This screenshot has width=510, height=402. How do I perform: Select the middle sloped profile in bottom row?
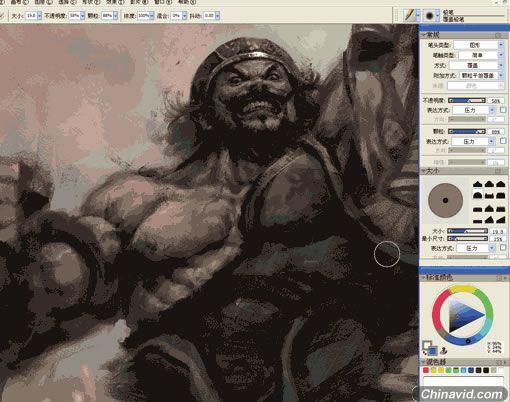click(489, 220)
